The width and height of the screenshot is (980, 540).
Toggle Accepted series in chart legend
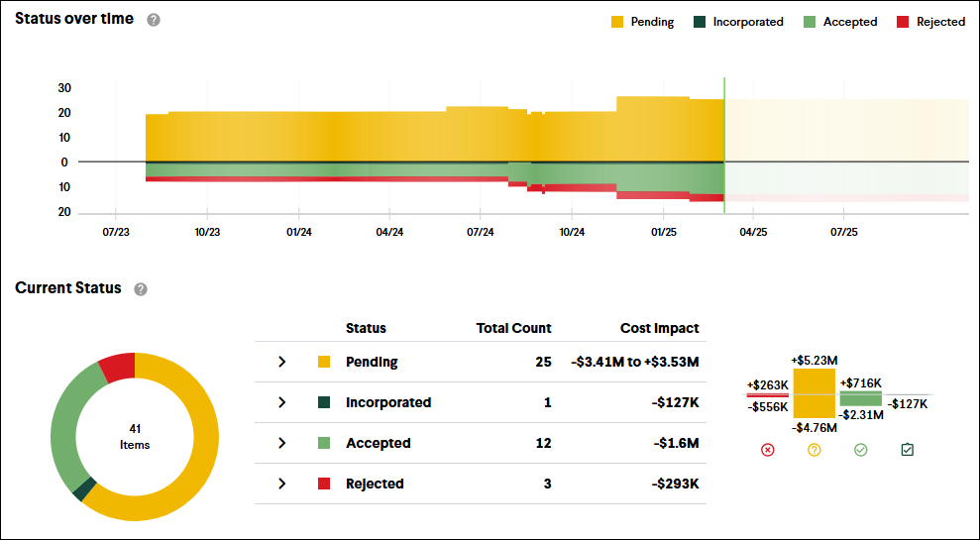(x=839, y=22)
